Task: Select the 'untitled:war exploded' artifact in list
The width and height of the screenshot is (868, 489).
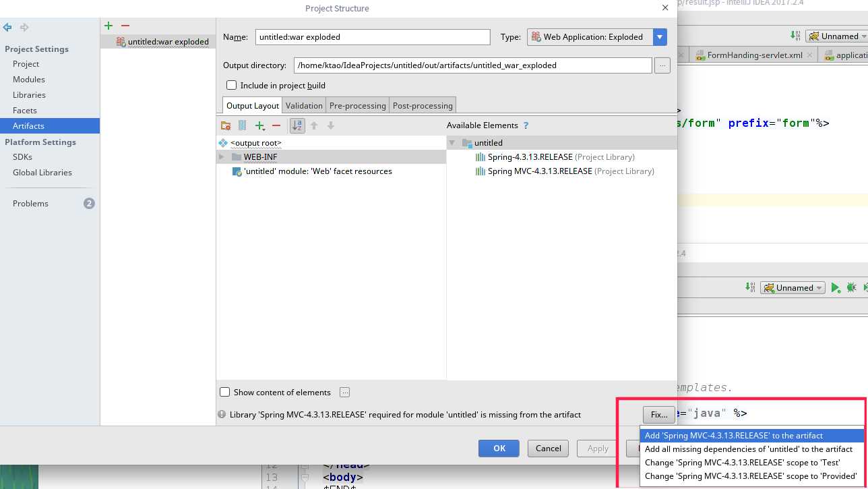Action: (158, 42)
